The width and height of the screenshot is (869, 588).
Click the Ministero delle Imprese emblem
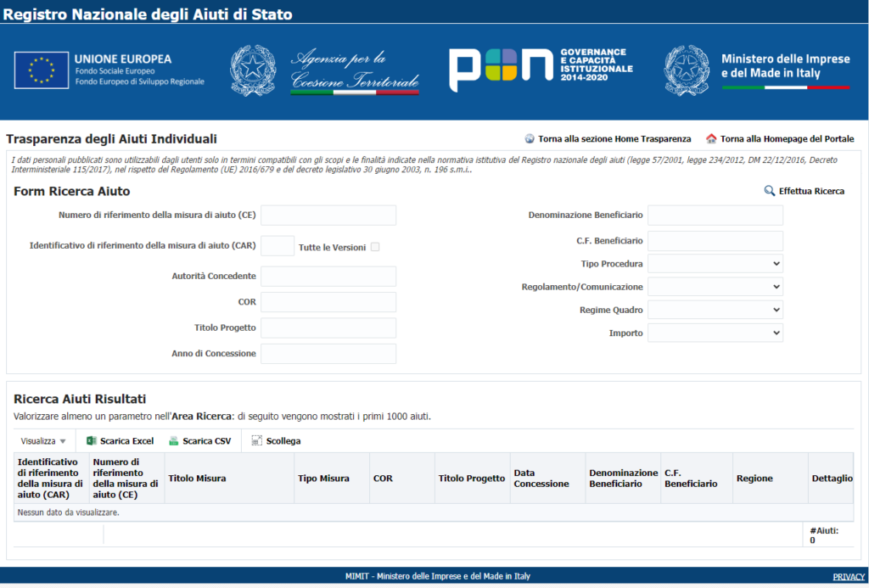(687, 70)
